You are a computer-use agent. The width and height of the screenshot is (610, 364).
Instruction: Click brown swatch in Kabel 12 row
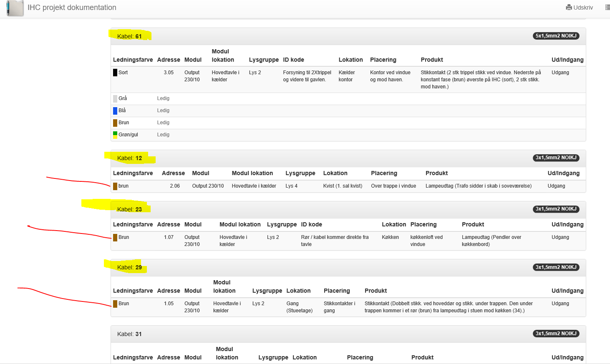pos(115,186)
